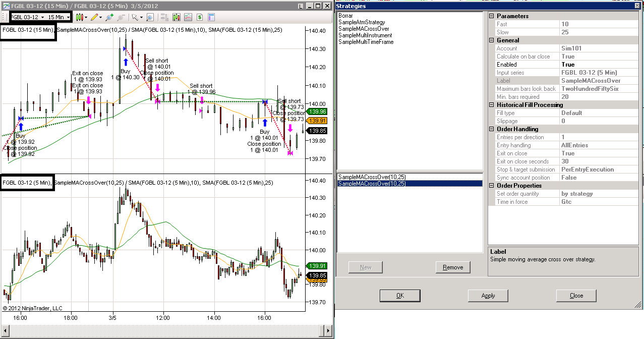Toggle the data box icon
Image resolution: width=644 pixels, height=339 pixels.
point(164,17)
